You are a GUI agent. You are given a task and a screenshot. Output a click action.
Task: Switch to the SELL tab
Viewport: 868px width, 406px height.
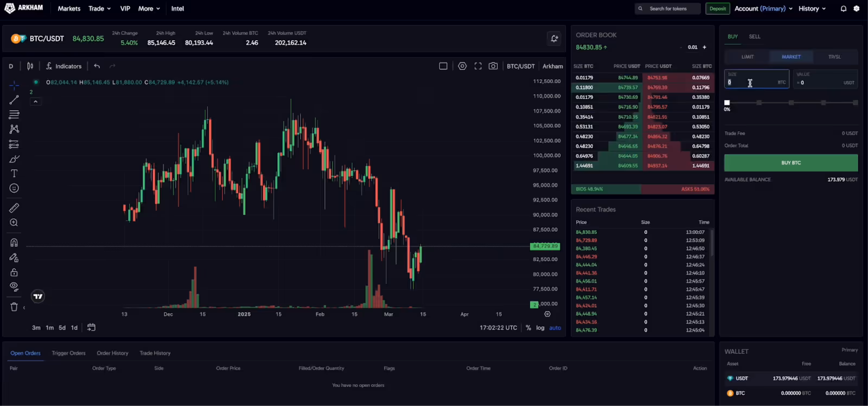(755, 36)
